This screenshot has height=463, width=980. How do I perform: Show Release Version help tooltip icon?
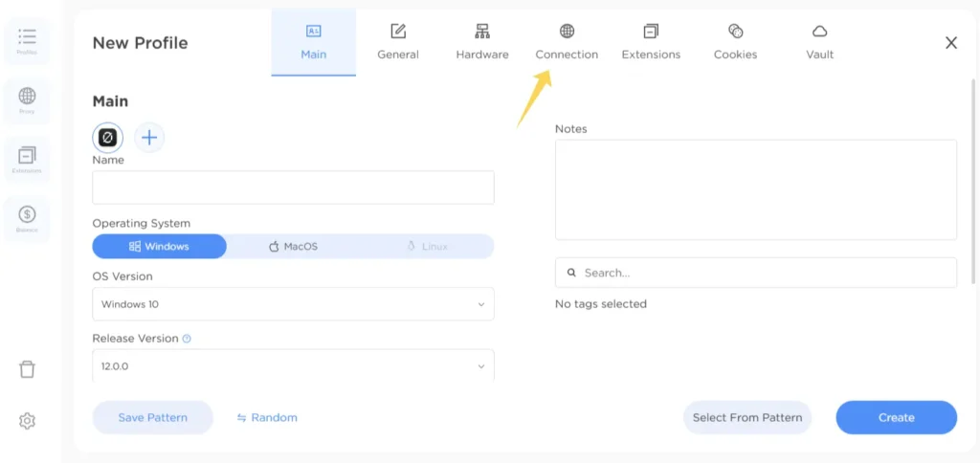pyautogui.click(x=187, y=339)
